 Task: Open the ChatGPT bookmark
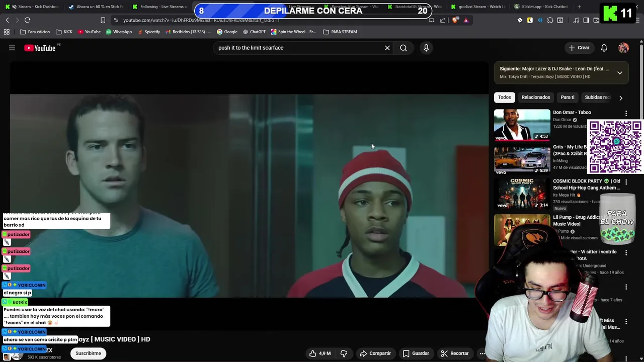click(254, 32)
